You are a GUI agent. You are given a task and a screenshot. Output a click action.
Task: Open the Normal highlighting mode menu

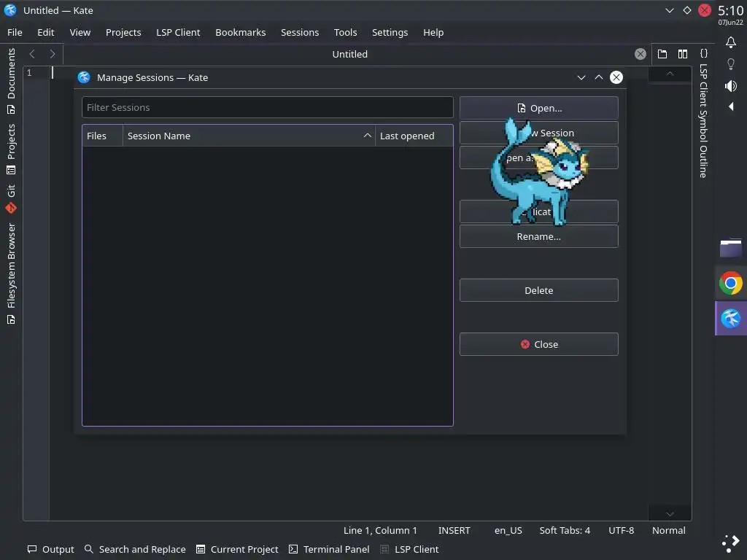point(669,530)
